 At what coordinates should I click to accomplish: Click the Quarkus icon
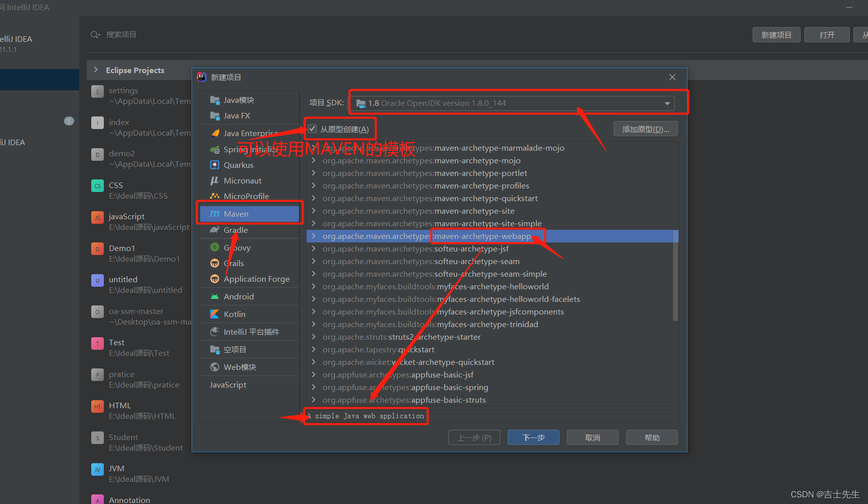click(215, 165)
